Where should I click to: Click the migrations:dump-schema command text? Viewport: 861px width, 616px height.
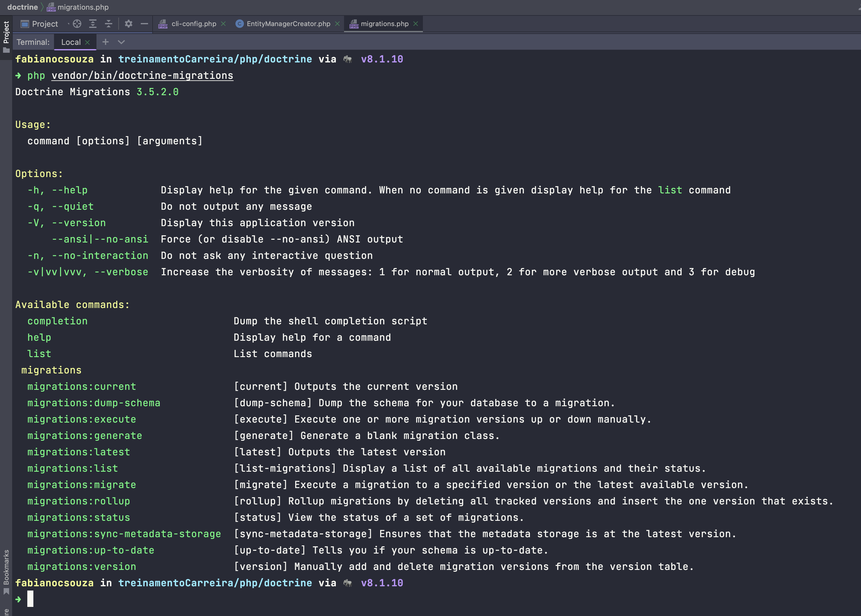click(94, 403)
